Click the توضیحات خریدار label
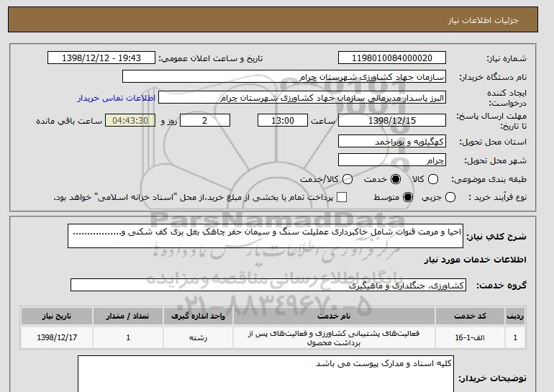This screenshot has height=392, width=554. (493, 378)
